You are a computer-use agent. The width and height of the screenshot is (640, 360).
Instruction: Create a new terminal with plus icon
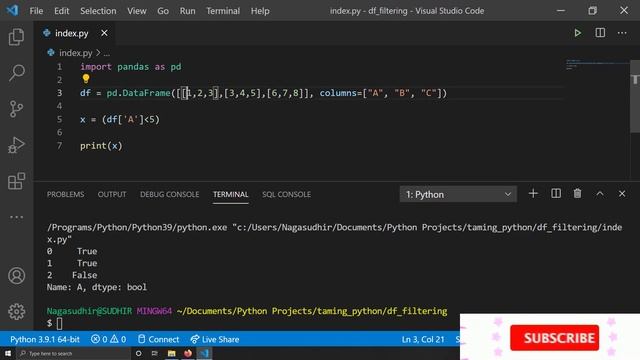tap(533, 193)
